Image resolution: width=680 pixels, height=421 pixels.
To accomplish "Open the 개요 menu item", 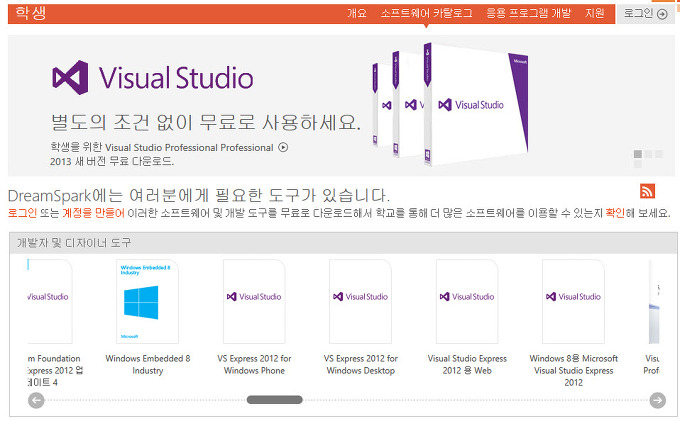I will point(356,14).
